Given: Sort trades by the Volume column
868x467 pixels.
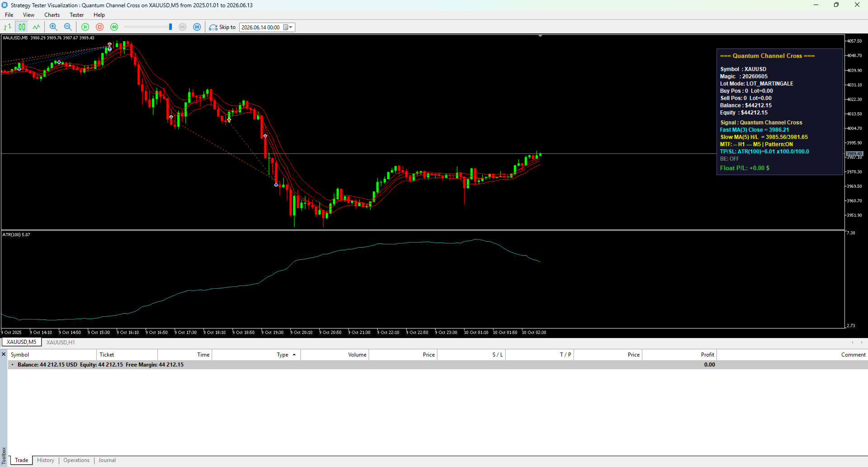Looking at the screenshot, I should pos(335,355).
